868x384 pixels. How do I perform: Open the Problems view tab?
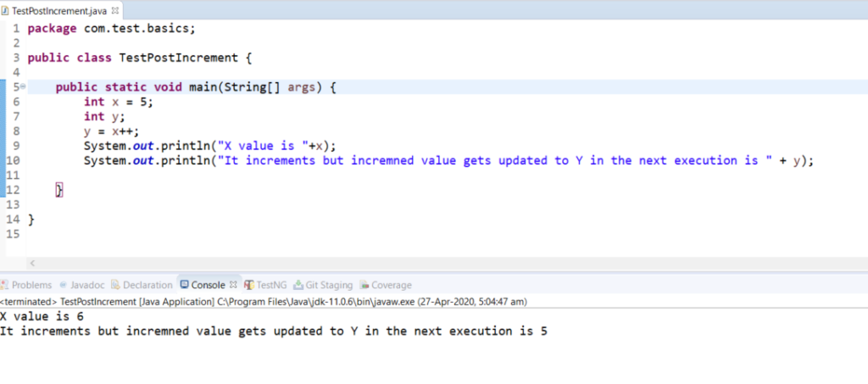click(31, 285)
